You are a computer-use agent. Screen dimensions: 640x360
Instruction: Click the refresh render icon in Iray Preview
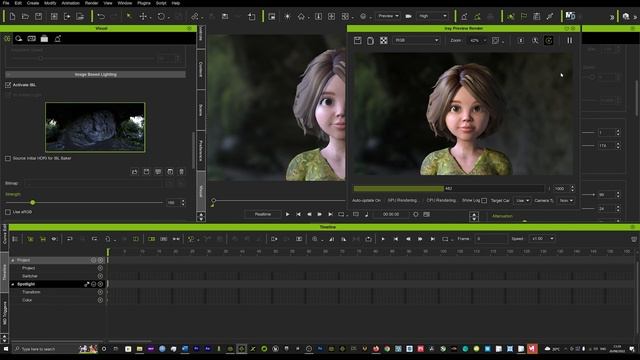click(549, 40)
